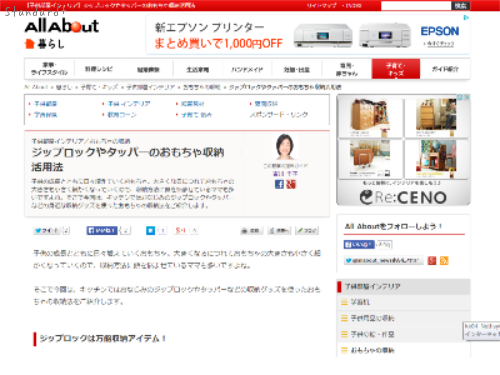
Task: Click the printer icon print button
Action: 252,231
